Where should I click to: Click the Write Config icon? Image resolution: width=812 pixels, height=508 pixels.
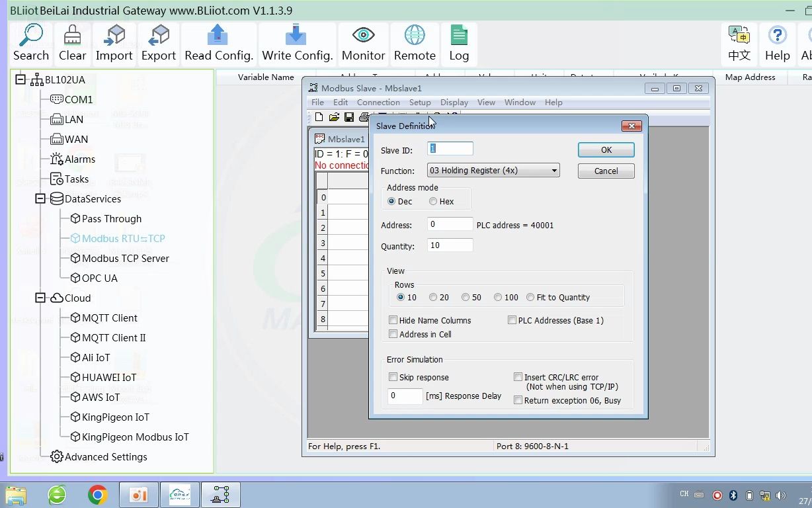pos(297,41)
